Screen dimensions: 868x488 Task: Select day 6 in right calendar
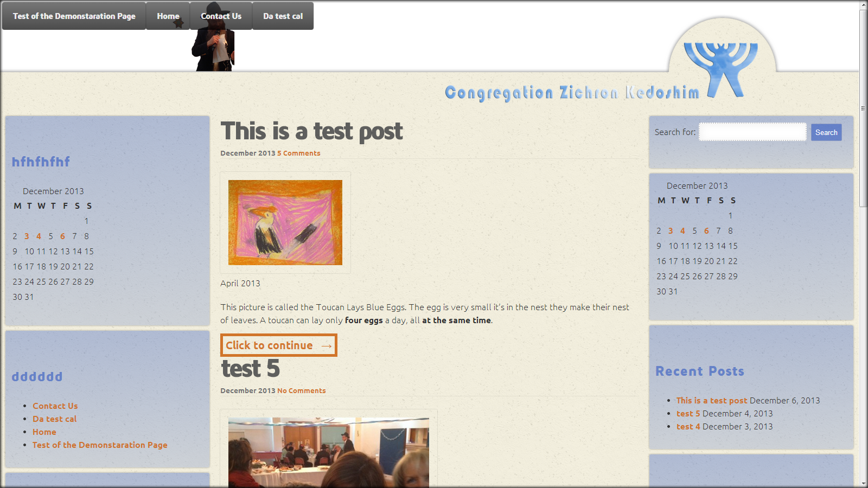pyautogui.click(x=706, y=231)
